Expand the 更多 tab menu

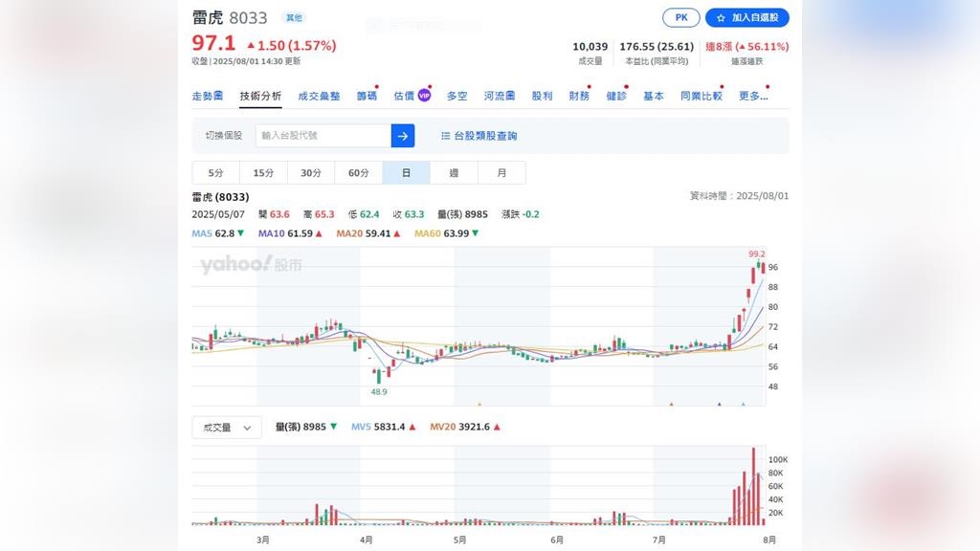pos(752,97)
